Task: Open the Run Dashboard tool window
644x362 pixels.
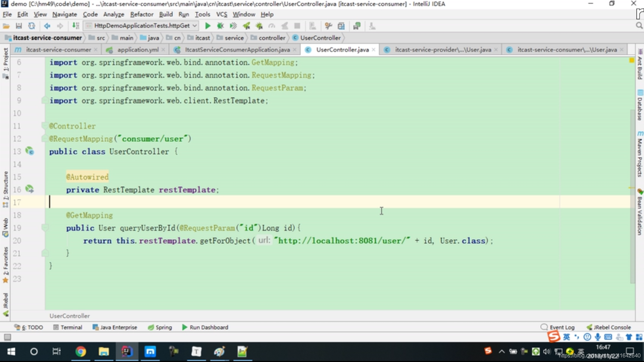Action: click(205, 327)
